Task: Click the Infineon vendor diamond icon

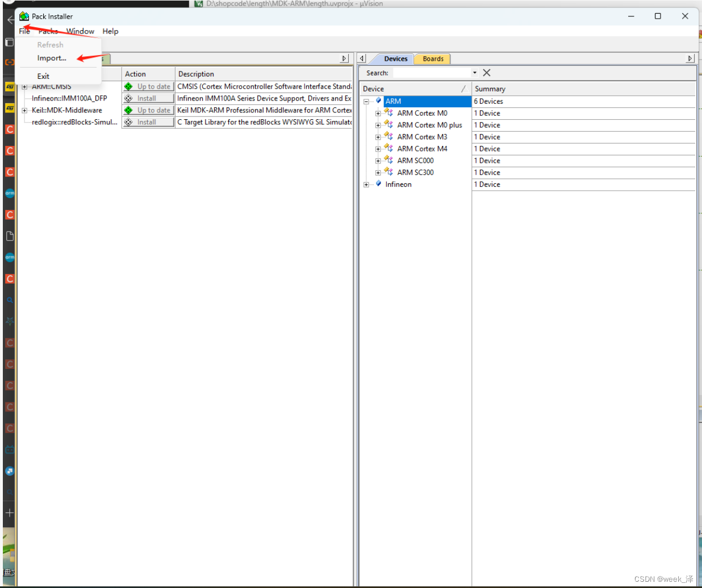Action: (x=379, y=184)
